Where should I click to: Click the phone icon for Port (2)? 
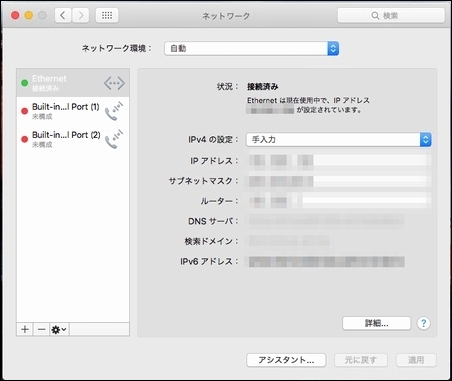114,139
